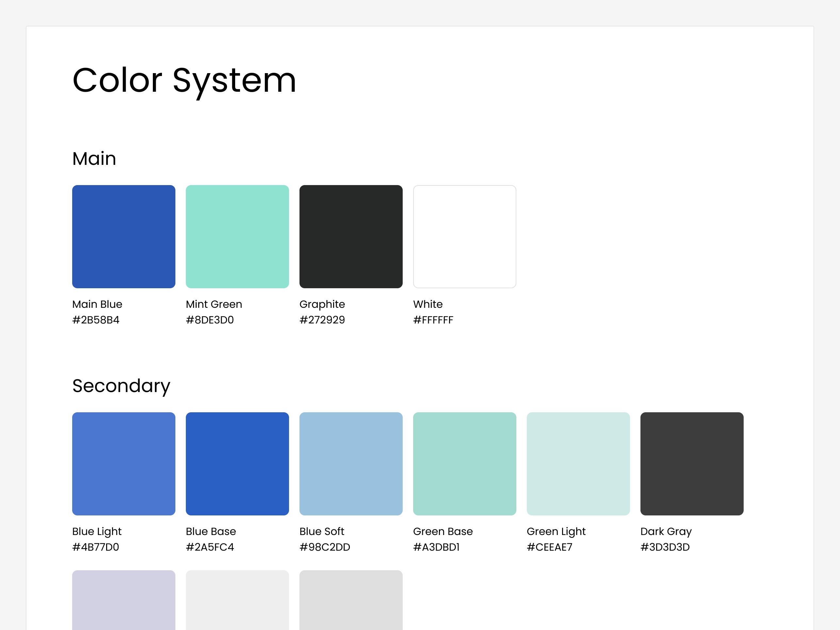The height and width of the screenshot is (630, 840).
Task: Click the hex code #98C2DD
Action: coord(325,547)
